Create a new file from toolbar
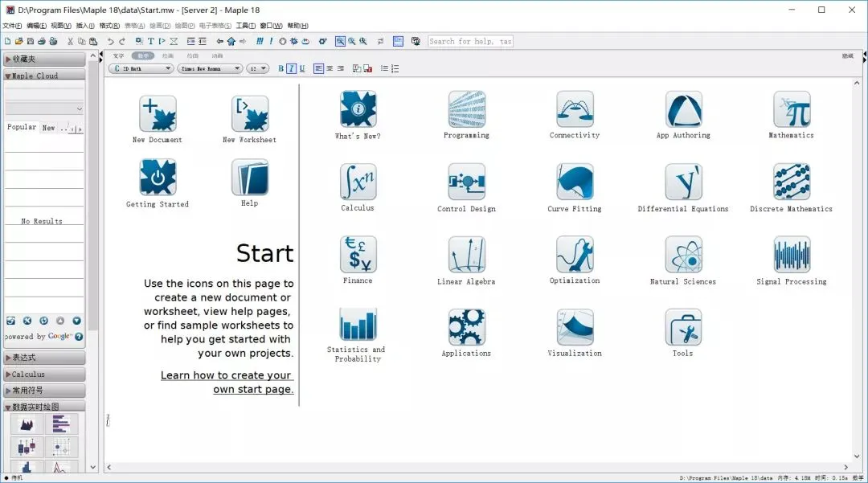The image size is (868, 483). coord(7,41)
